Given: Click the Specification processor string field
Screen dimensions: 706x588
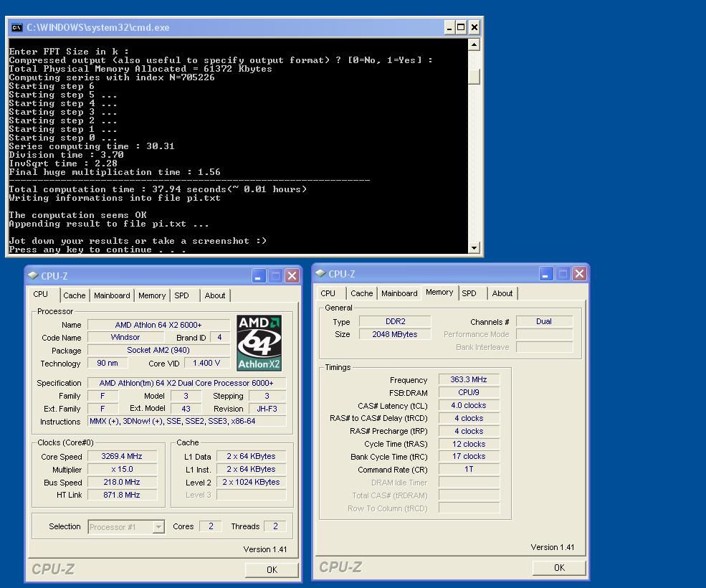Looking at the screenshot, I should click(x=186, y=383).
